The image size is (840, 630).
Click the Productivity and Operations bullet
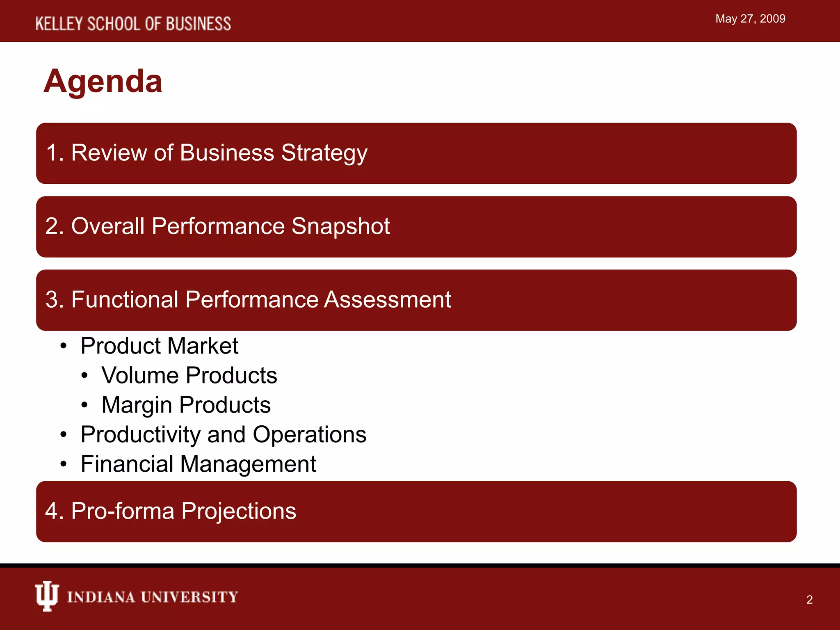pyautogui.click(x=223, y=434)
